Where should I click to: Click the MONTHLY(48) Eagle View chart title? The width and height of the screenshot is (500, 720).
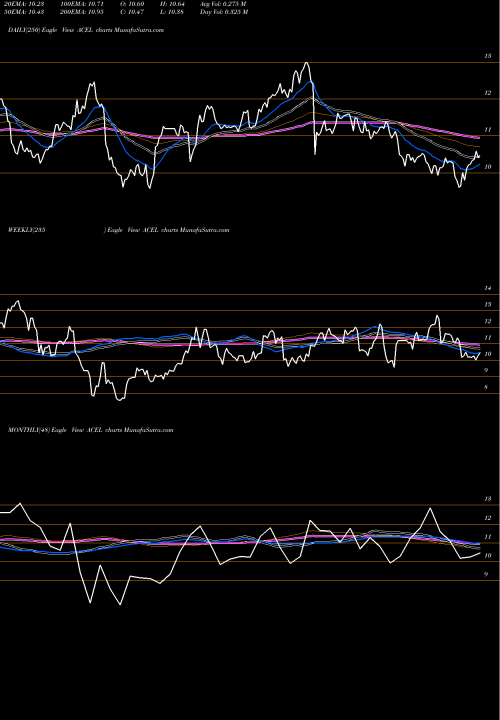coord(90,430)
